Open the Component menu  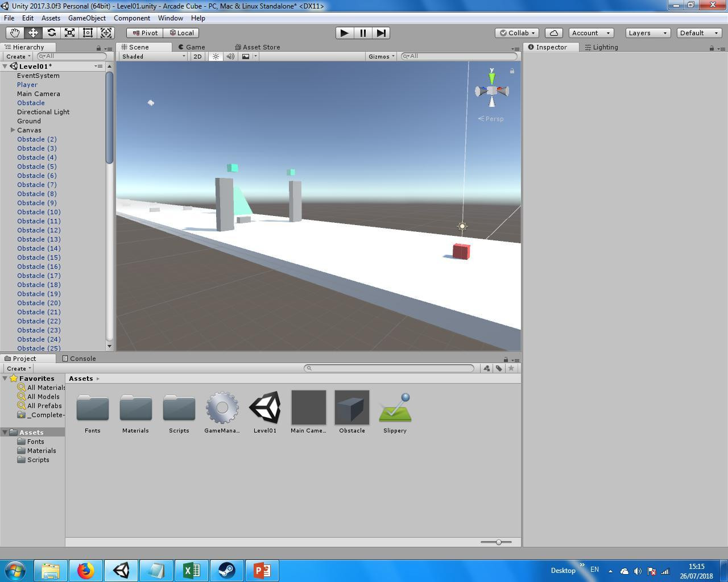(x=132, y=18)
